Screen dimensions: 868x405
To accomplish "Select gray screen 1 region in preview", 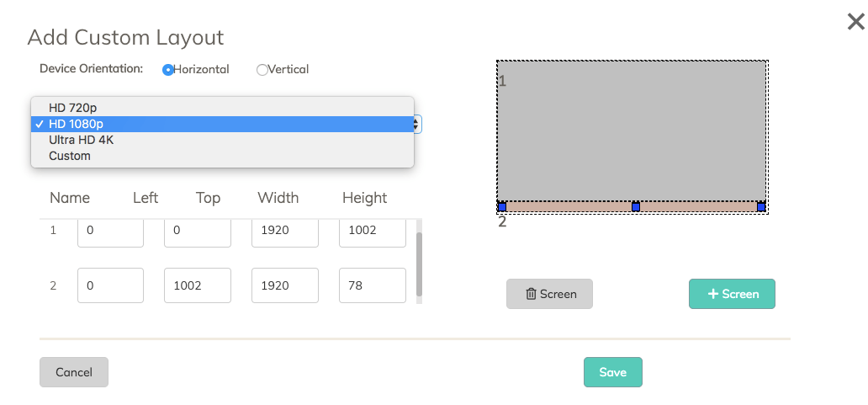I will pyautogui.click(x=632, y=131).
